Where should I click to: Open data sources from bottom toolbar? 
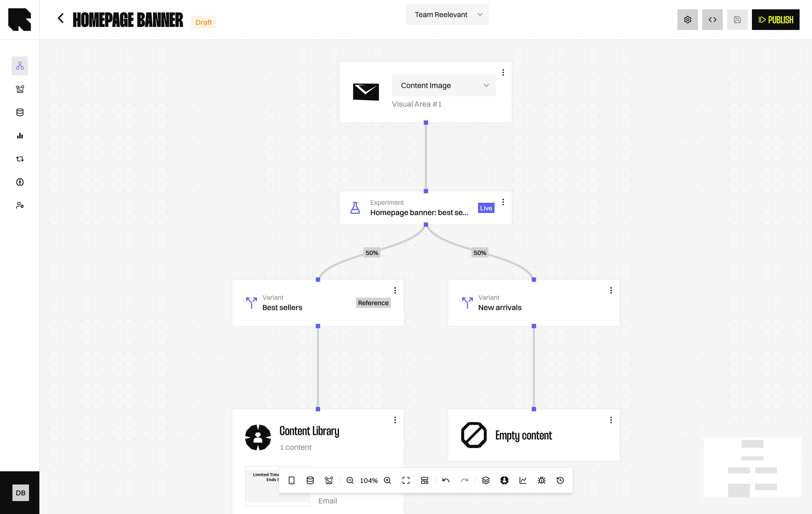click(x=310, y=480)
